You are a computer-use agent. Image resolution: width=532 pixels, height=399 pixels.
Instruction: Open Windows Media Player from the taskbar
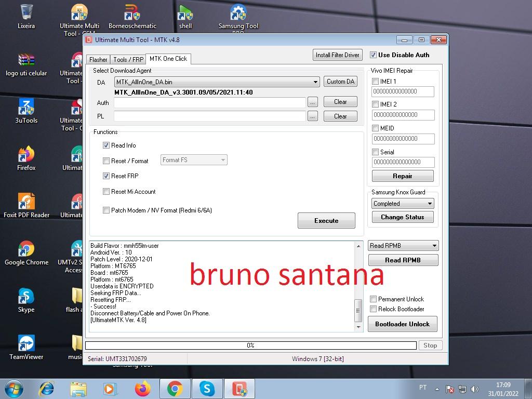(110, 389)
